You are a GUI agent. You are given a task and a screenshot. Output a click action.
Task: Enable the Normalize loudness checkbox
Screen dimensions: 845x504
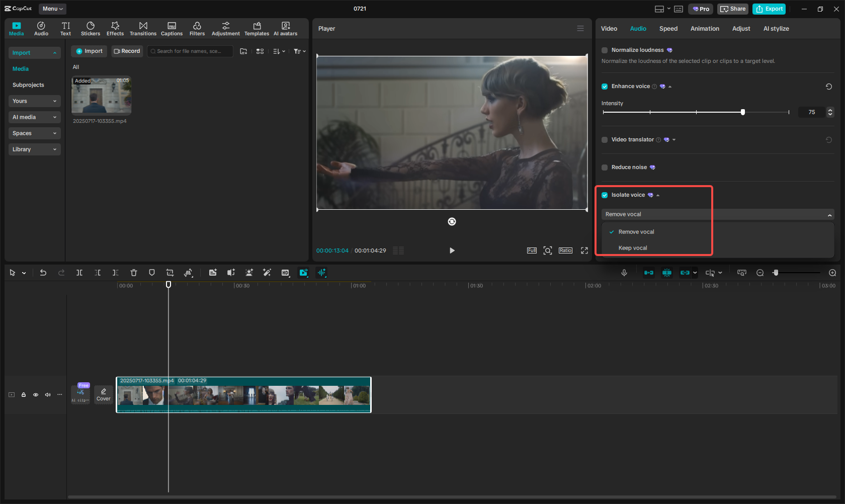(605, 50)
